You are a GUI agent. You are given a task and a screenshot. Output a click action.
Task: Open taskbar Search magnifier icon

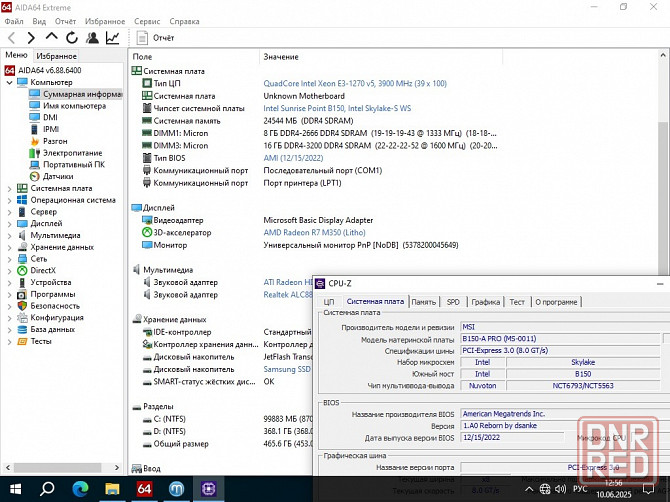[x=47, y=489]
